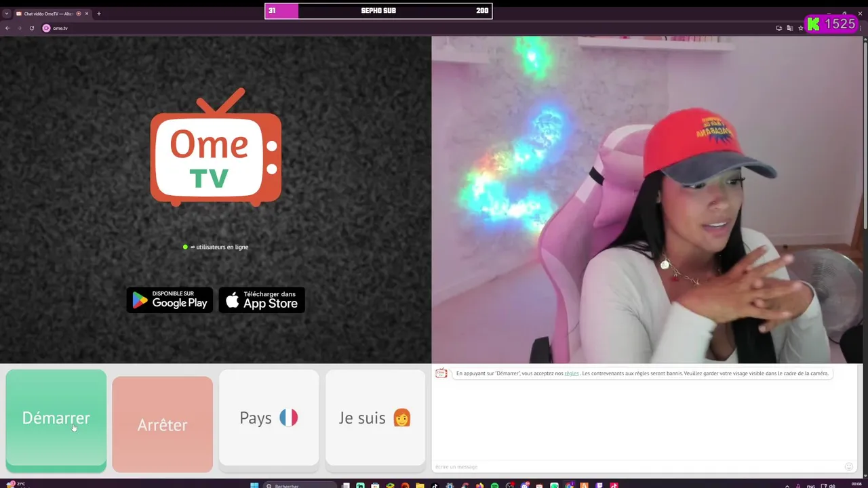This screenshot has width=868, height=488.
Task: Open Spotify from the taskbar
Action: click(495, 485)
